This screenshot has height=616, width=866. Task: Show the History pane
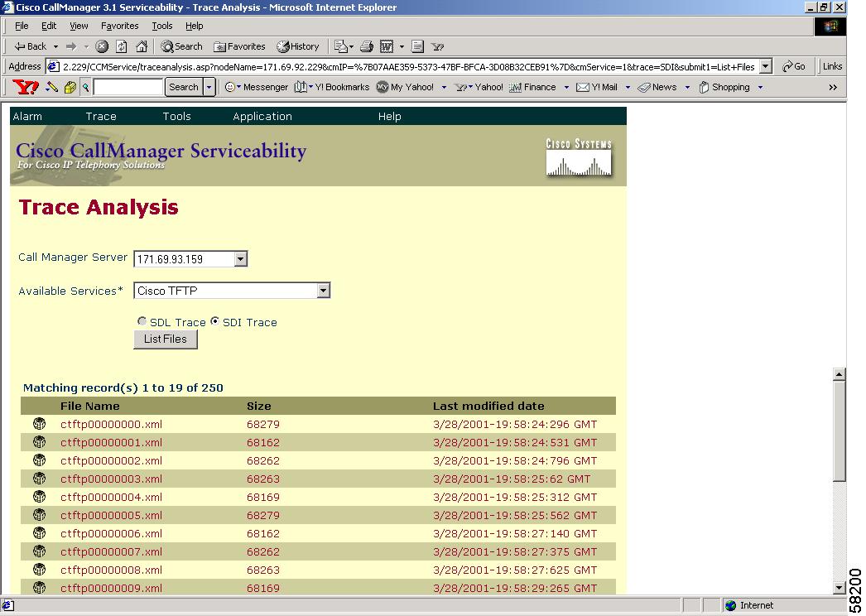click(x=298, y=46)
